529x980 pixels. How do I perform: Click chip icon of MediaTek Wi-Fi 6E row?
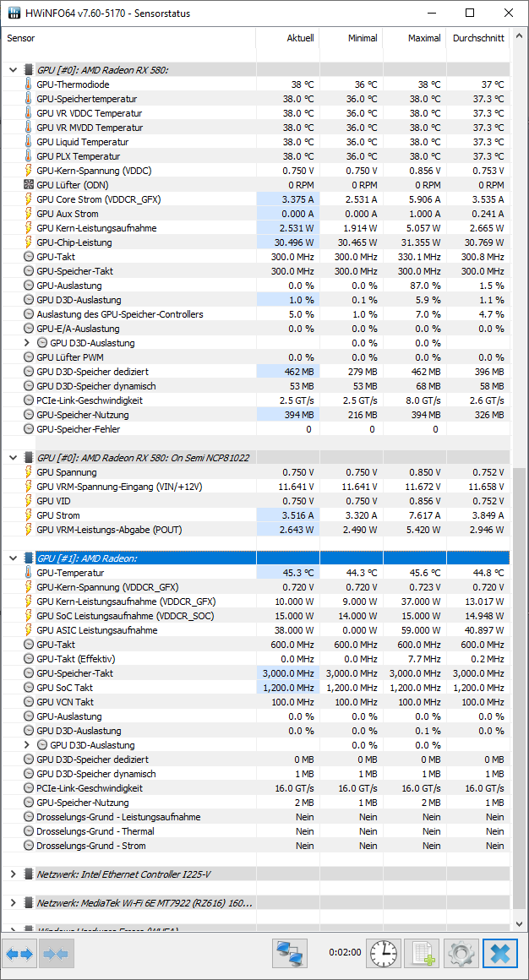[28, 902]
